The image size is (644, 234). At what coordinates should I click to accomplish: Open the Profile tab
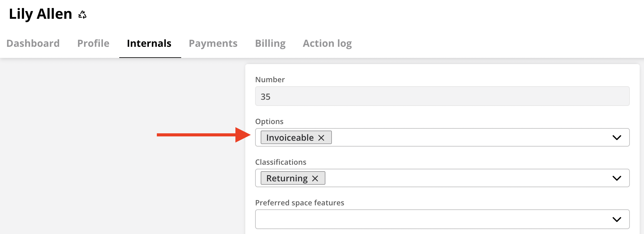93,43
